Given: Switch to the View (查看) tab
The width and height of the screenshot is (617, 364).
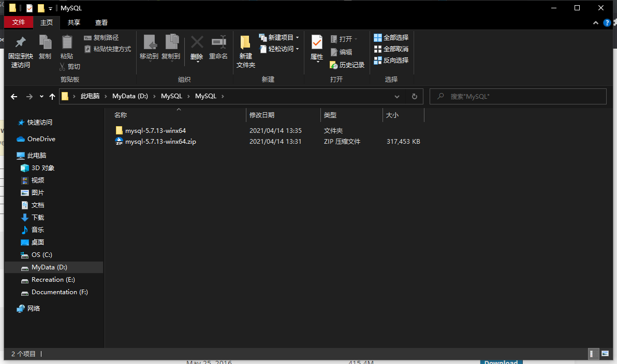Looking at the screenshot, I should [101, 22].
